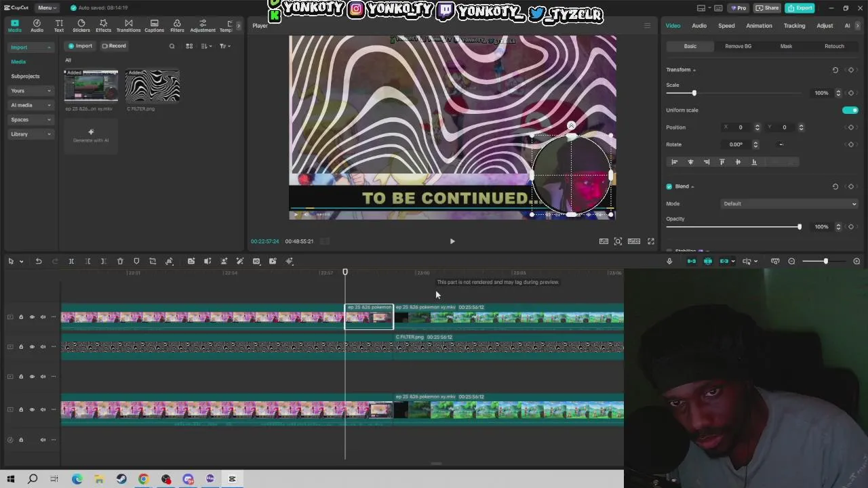The height and width of the screenshot is (488, 868).
Task: Switch to the Animation tab
Action: [x=759, y=26]
